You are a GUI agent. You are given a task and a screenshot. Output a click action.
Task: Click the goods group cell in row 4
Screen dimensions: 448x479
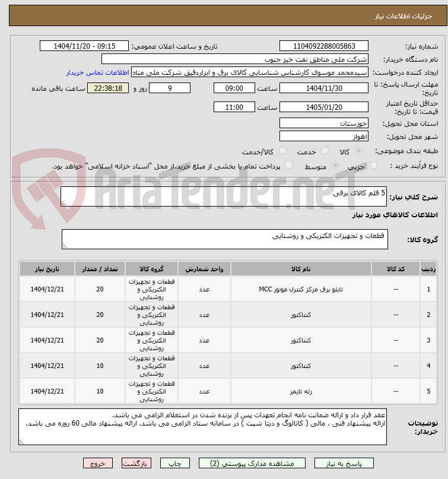tap(151, 366)
